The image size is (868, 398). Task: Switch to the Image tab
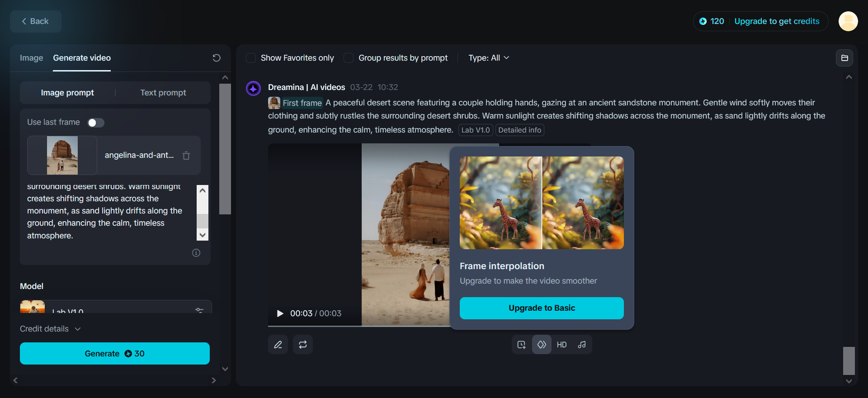32,58
